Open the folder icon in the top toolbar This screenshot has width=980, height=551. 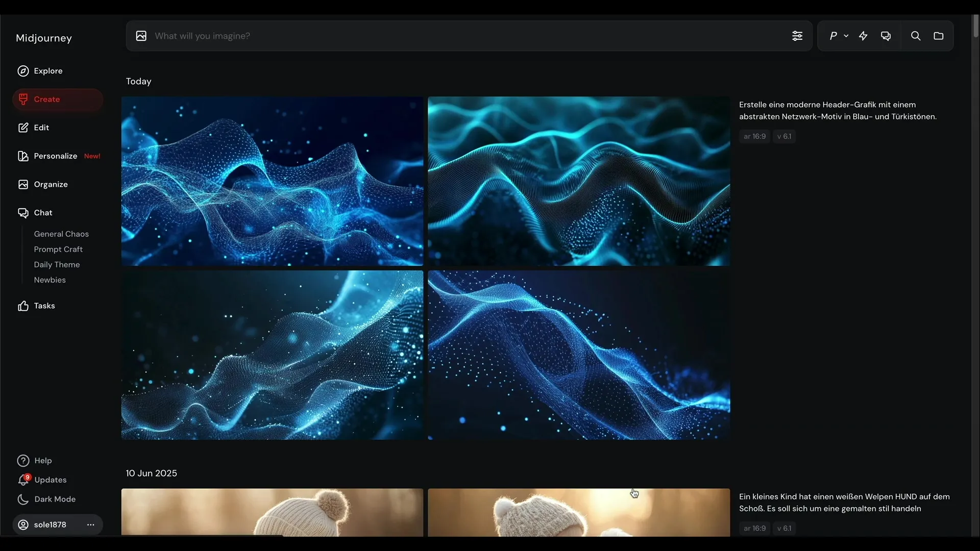(938, 36)
